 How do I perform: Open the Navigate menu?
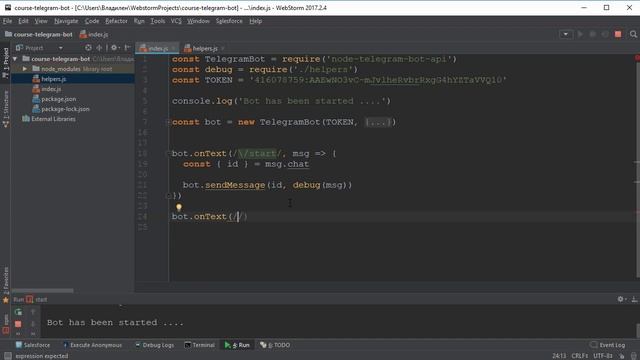[66, 21]
